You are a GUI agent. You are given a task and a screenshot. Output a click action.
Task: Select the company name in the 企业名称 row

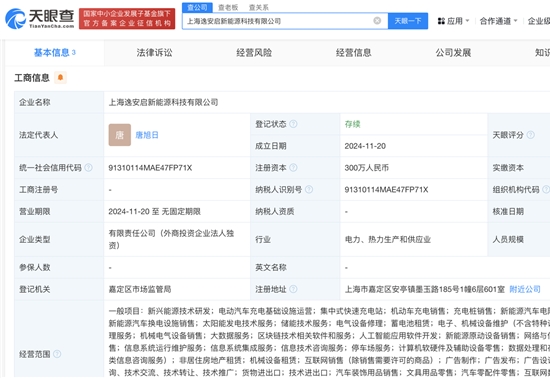click(163, 102)
